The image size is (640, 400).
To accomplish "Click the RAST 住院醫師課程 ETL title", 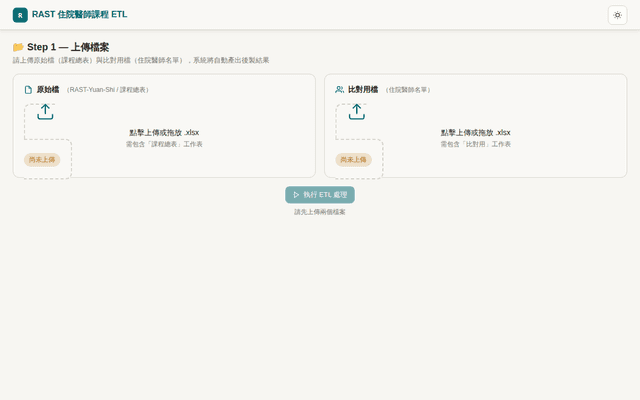I will [x=80, y=15].
